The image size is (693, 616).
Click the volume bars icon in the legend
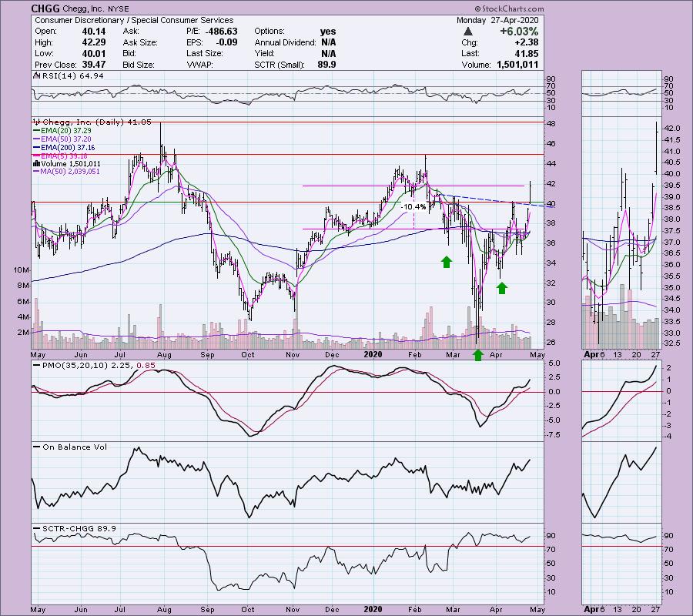[37, 163]
